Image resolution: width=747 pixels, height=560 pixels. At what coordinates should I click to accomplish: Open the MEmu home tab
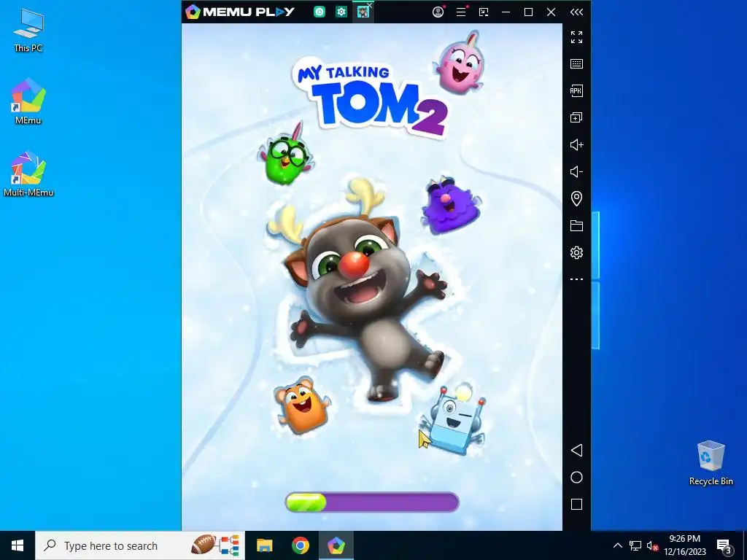(x=320, y=12)
